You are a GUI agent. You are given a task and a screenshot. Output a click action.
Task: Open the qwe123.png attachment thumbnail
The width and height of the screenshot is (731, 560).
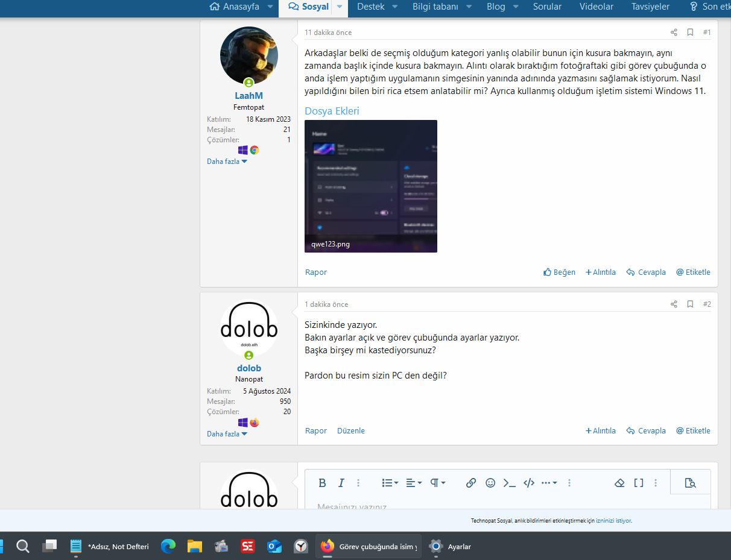point(371,186)
